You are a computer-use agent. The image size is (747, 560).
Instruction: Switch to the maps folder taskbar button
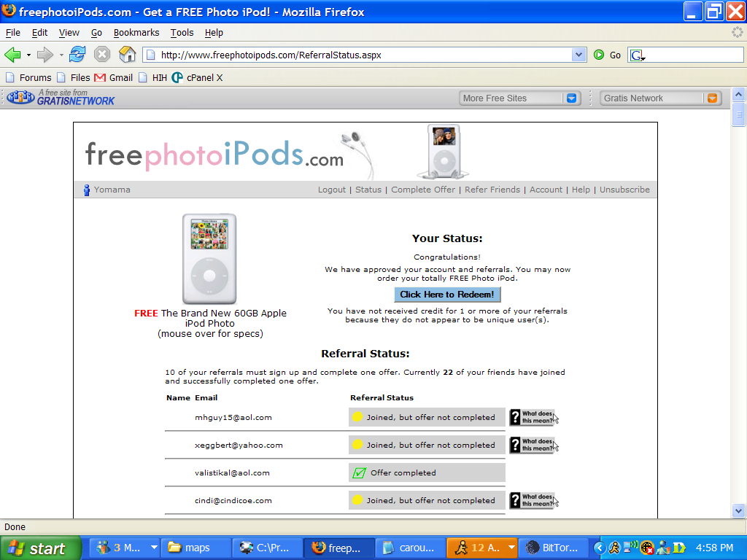[196, 548]
